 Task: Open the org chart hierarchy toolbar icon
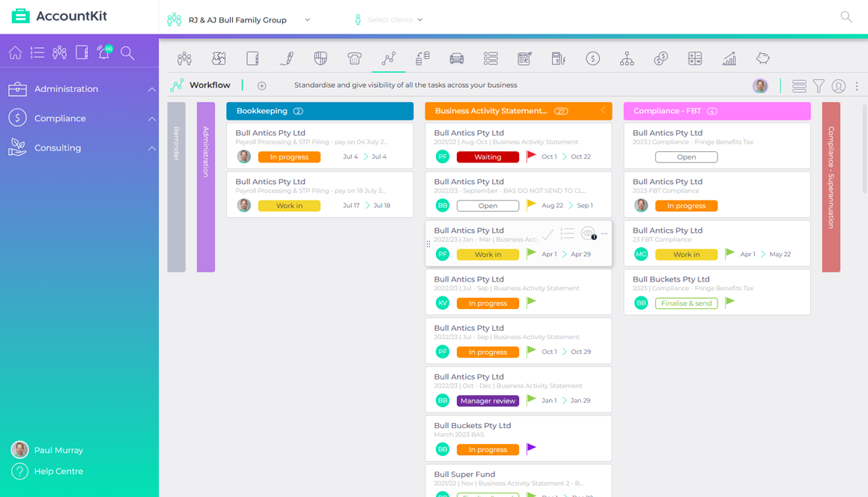coord(627,58)
